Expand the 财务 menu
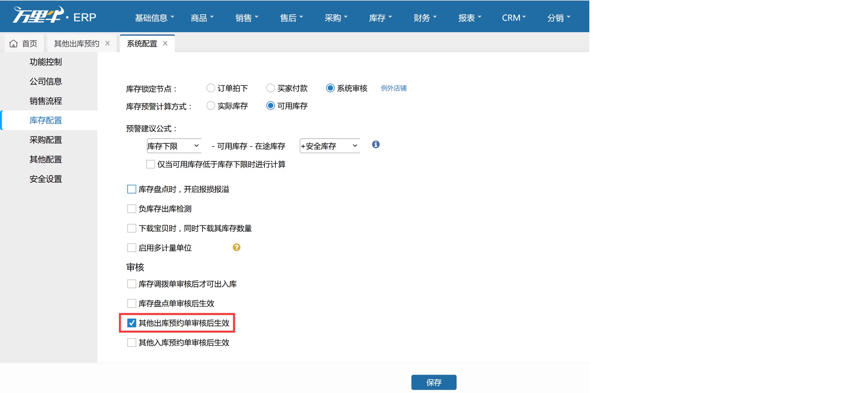 pyautogui.click(x=425, y=18)
